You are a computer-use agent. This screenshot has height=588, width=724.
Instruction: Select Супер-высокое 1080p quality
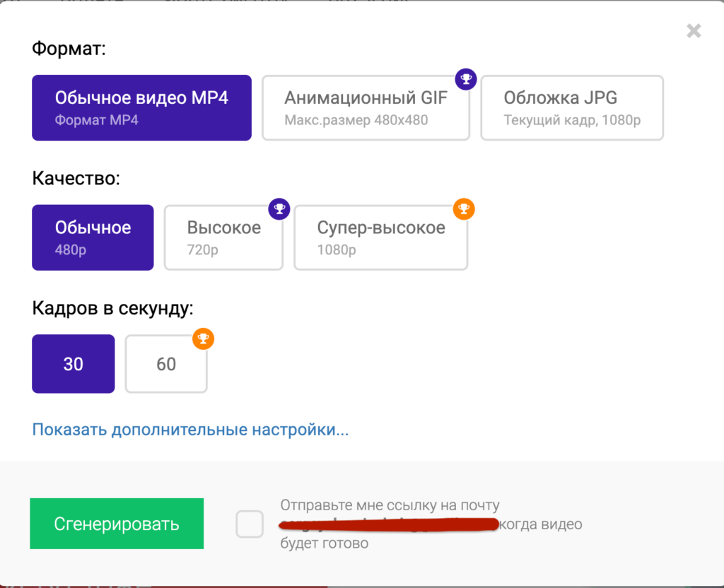click(380, 237)
